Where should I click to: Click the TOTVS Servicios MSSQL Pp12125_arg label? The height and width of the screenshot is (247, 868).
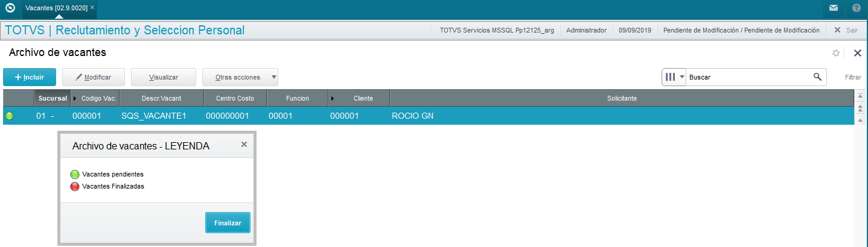point(497,30)
